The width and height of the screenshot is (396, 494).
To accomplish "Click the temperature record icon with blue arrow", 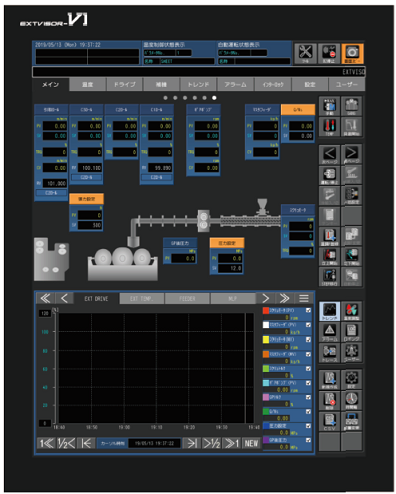I will [329, 236].
